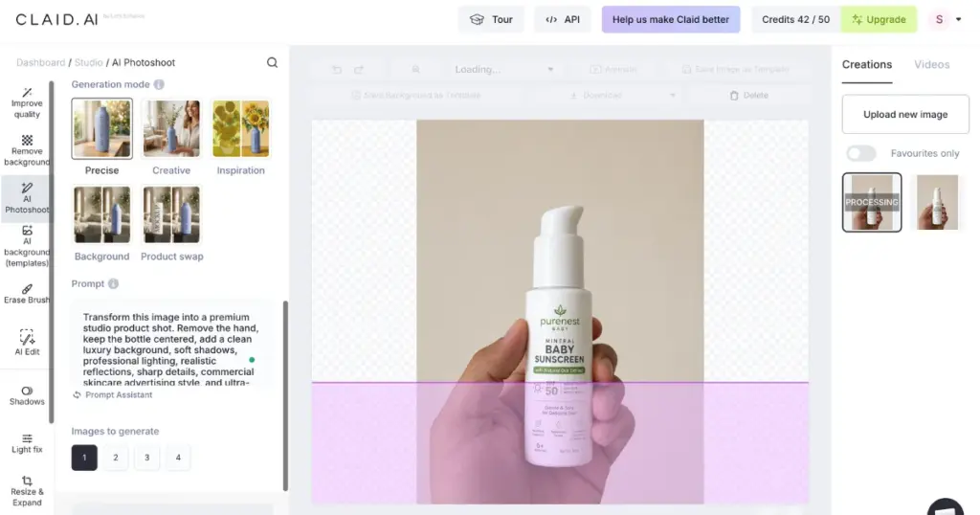Click the canvas sunscreen bottle image
The height and width of the screenshot is (515, 980).
(x=559, y=312)
